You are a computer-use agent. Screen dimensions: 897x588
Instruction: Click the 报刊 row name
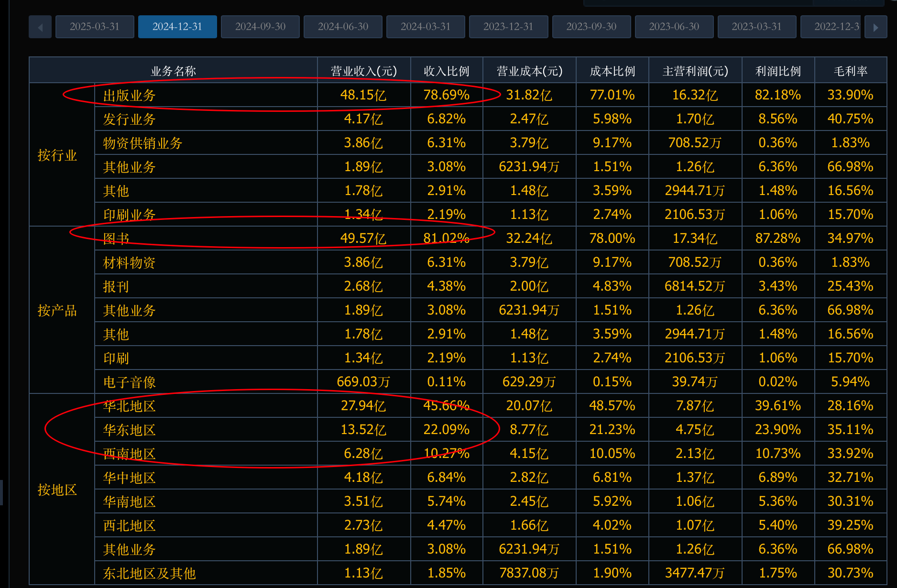pos(116,286)
